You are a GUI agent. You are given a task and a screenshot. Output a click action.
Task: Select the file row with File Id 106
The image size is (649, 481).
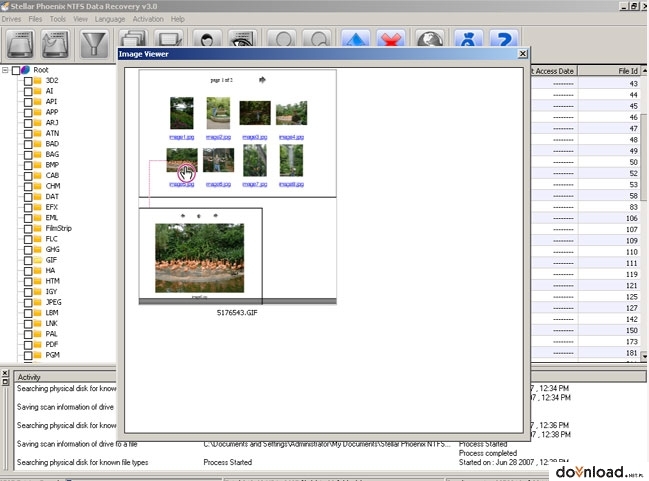[586, 218]
